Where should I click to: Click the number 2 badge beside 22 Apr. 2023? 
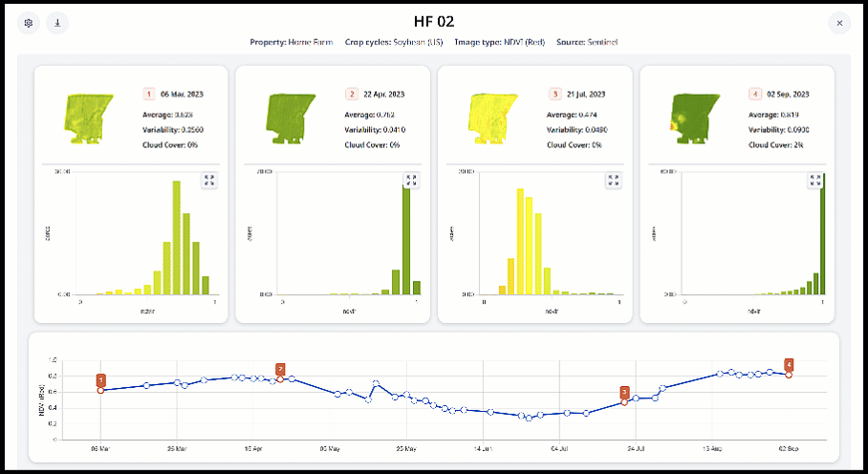click(x=351, y=95)
